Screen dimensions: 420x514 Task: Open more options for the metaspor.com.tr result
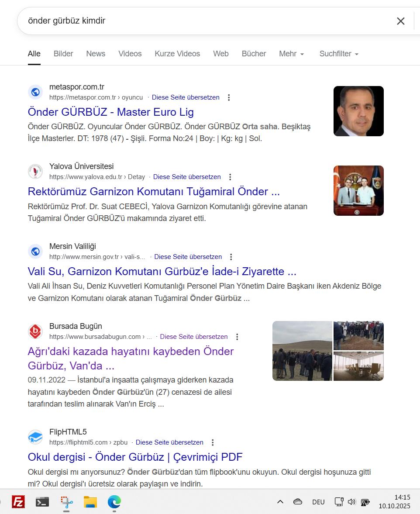point(229,97)
